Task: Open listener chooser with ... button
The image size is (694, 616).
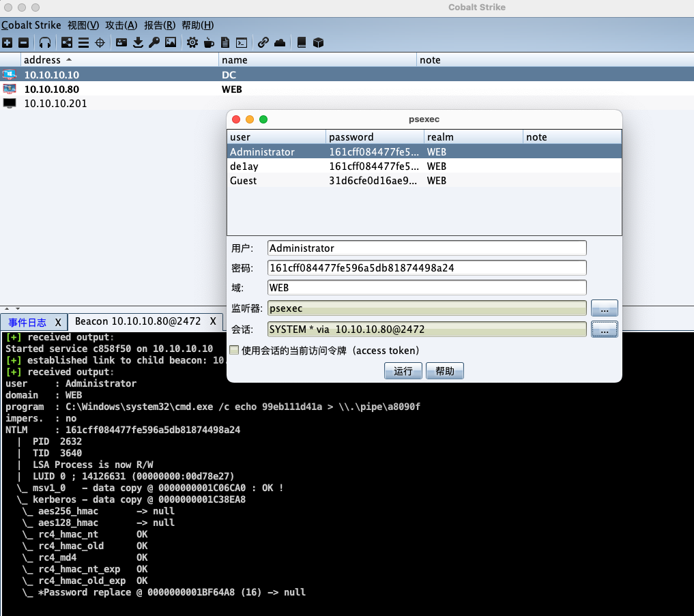Action: (604, 308)
